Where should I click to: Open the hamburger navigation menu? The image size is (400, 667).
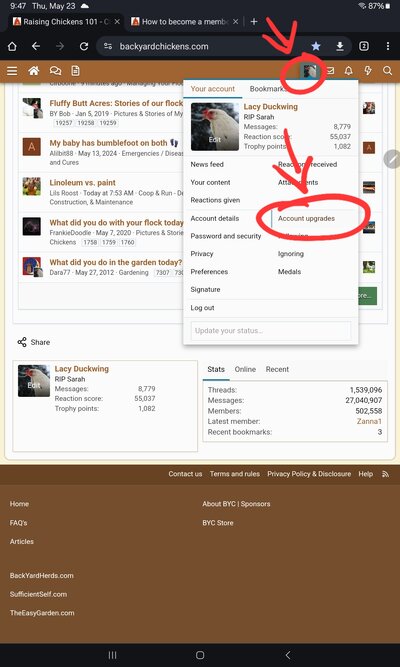[12, 71]
